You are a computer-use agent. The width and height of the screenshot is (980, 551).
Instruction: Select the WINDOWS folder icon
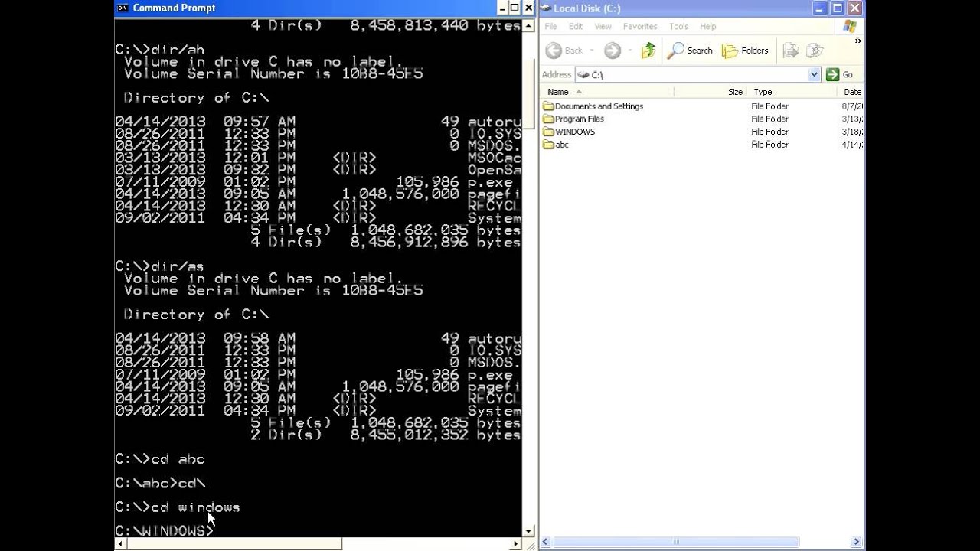click(x=548, y=132)
